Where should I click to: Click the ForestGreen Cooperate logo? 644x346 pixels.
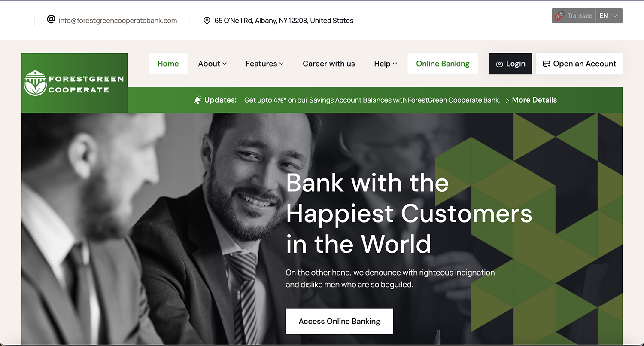coord(74,83)
